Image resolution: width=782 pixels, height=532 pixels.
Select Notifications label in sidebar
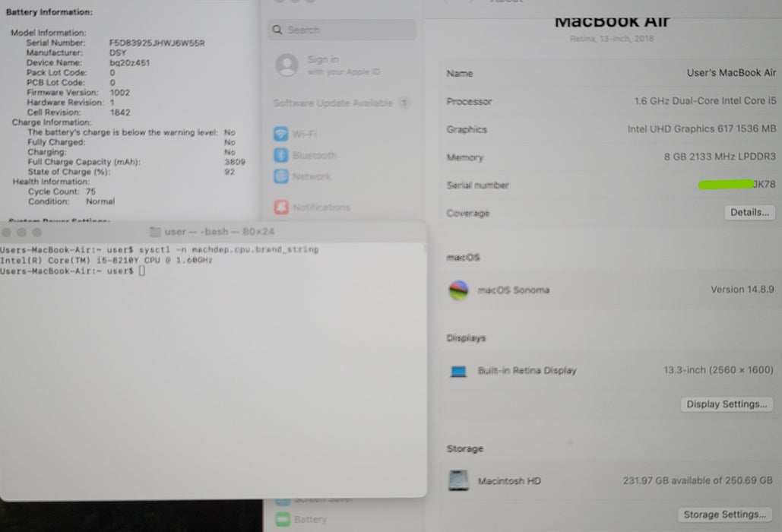click(x=321, y=207)
